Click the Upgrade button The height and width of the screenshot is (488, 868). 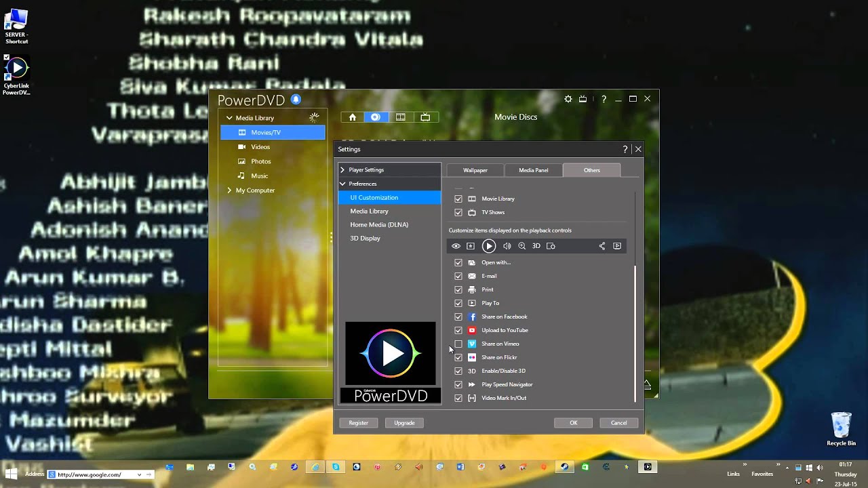click(x=405, y=423)
